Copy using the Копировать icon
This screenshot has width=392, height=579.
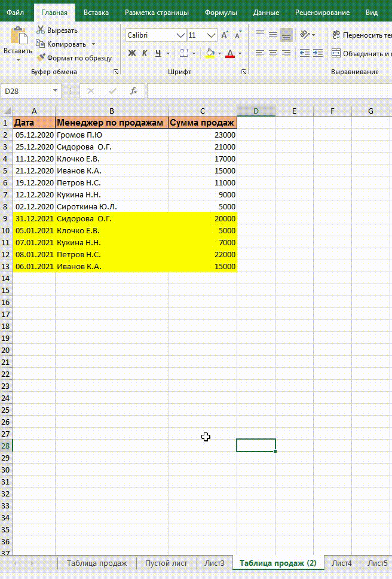[x=41, y=44]
